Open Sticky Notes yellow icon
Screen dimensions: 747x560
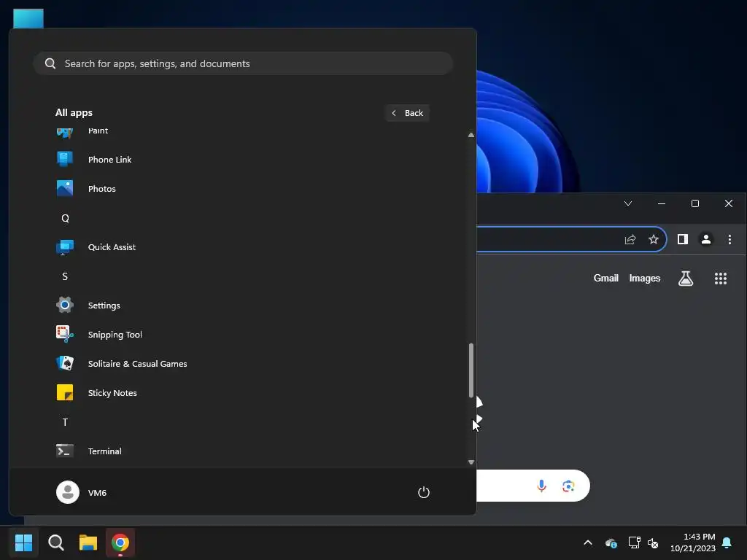[65, 392]
